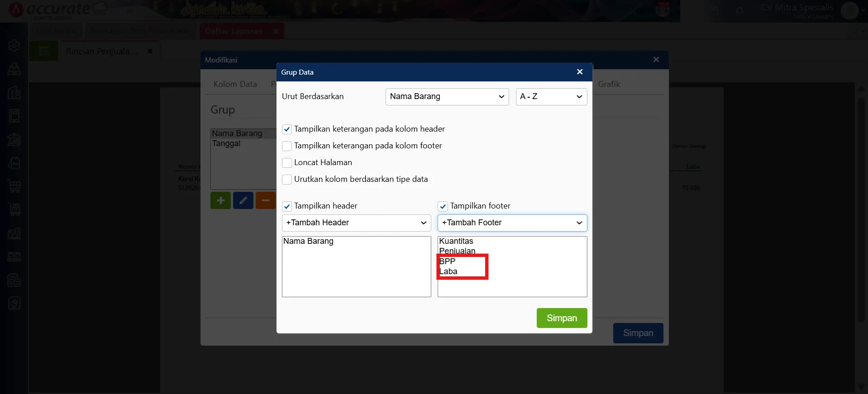The width and height of the screenshot is (868, 394).
Task: Click green Simpan in Grup Data dialog
Action: pos(562,318)
